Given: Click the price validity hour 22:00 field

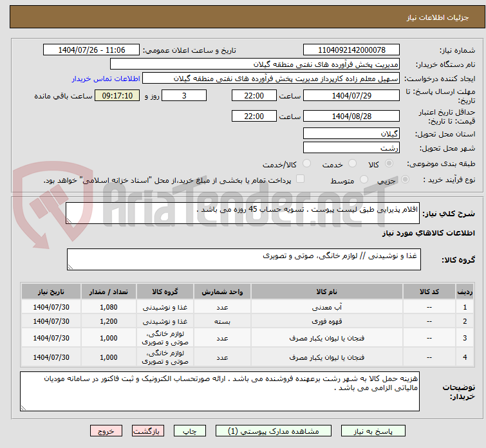Looking at the screenshot, I should 254,117.
